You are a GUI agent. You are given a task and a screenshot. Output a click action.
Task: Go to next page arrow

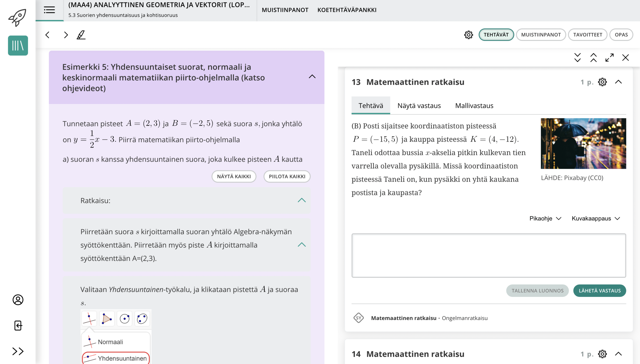pos(66,35)
